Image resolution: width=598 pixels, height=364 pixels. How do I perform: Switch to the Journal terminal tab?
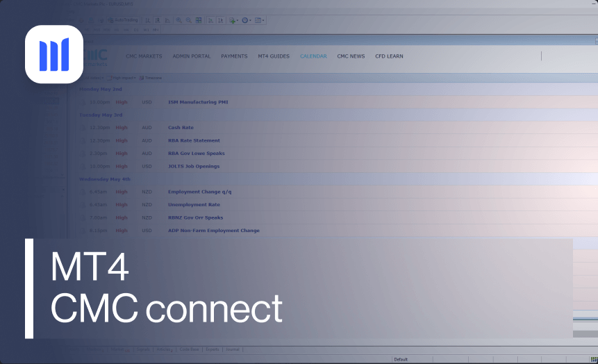[232, 349]
